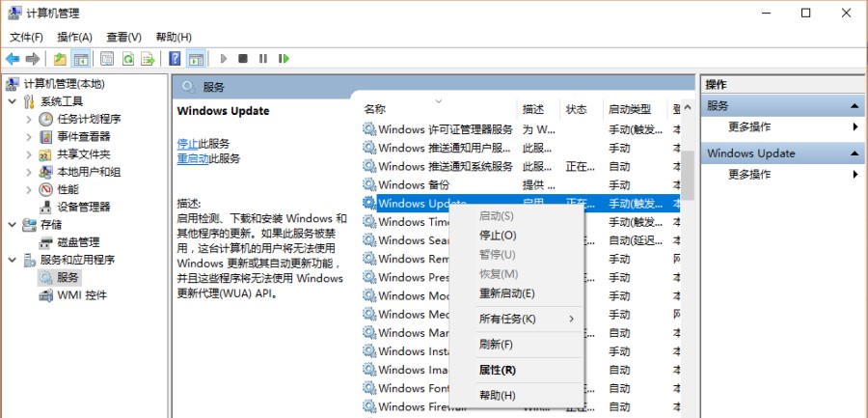Collapse the Windows Update section in 操作 pane

click(854, 153)
